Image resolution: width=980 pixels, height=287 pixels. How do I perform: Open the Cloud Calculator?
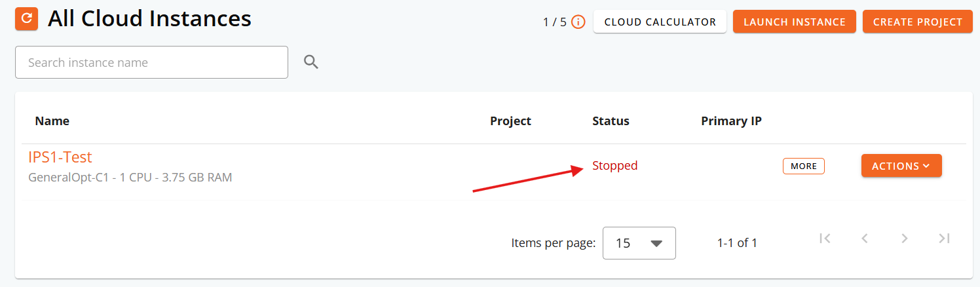coord(660,22)
